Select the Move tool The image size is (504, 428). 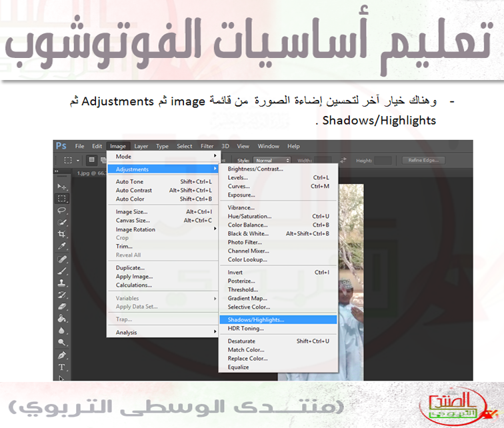point(62,187)
